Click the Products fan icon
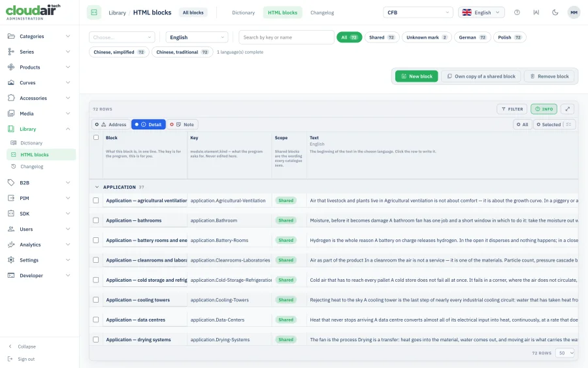The width and height of the screenshot is (588, 368). pos(11,67)
